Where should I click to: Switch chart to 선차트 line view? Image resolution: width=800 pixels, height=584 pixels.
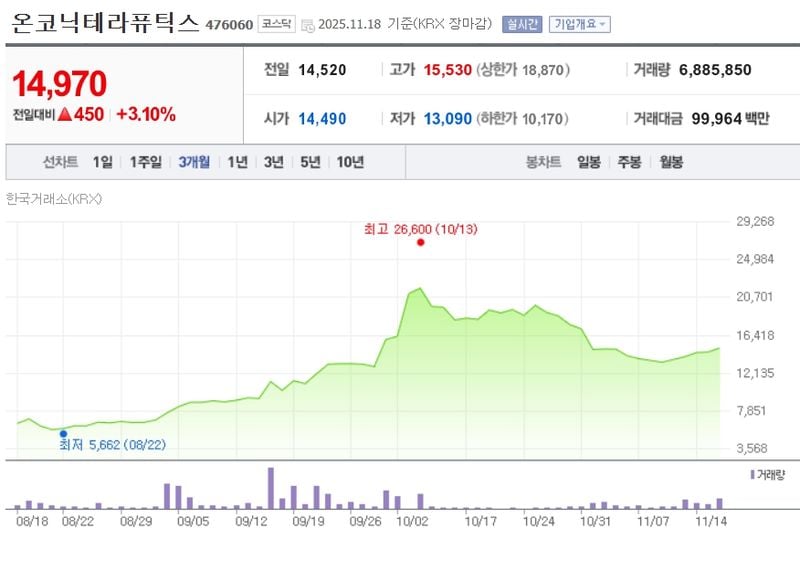click(62, 162)
